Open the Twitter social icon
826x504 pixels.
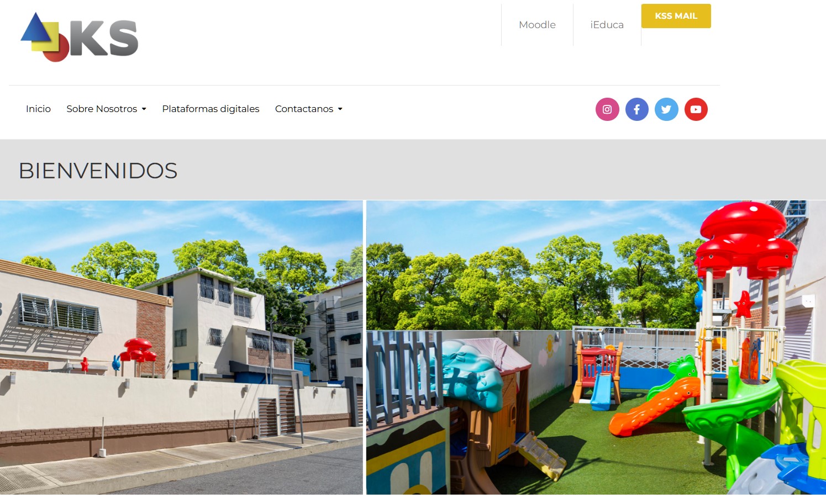pos(666,109)
